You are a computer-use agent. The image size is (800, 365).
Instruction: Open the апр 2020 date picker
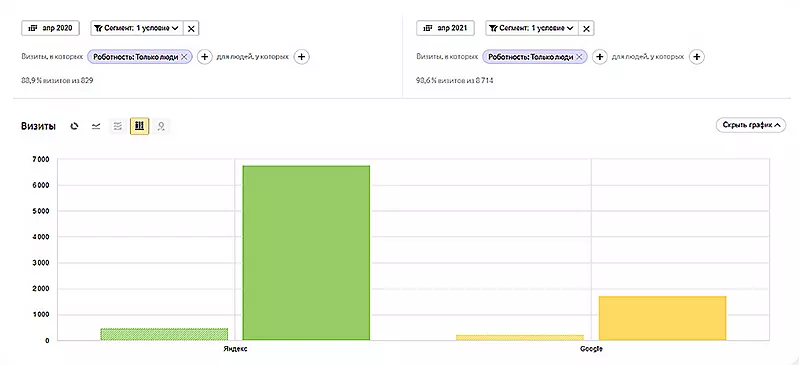tap(51, 28)
